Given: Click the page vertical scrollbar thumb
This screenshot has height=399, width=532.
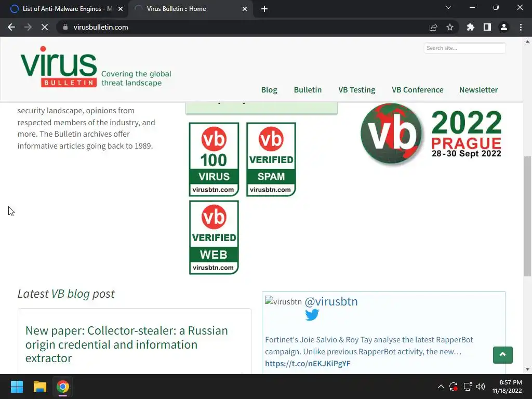Looking at the screenshot, I should coord(527,216).
